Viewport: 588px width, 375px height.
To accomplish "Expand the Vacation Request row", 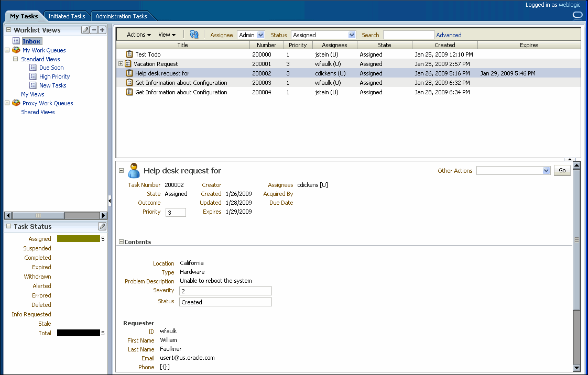I will tap(121, 63).
